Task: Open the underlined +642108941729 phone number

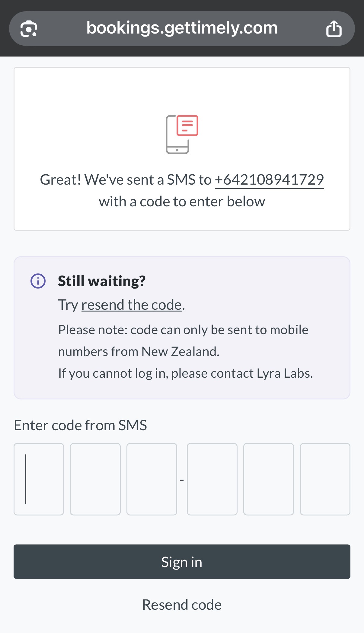Action: point(269,180)
